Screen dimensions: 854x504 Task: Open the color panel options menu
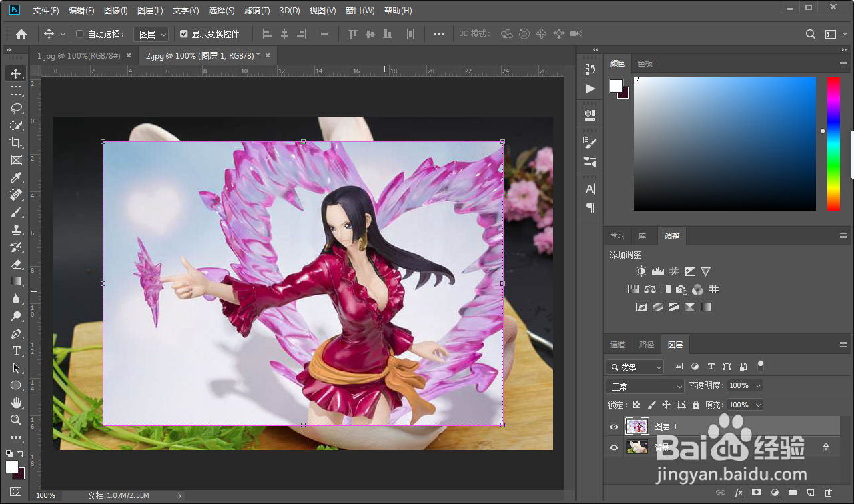pyautogui.click(x=843, y=63)
